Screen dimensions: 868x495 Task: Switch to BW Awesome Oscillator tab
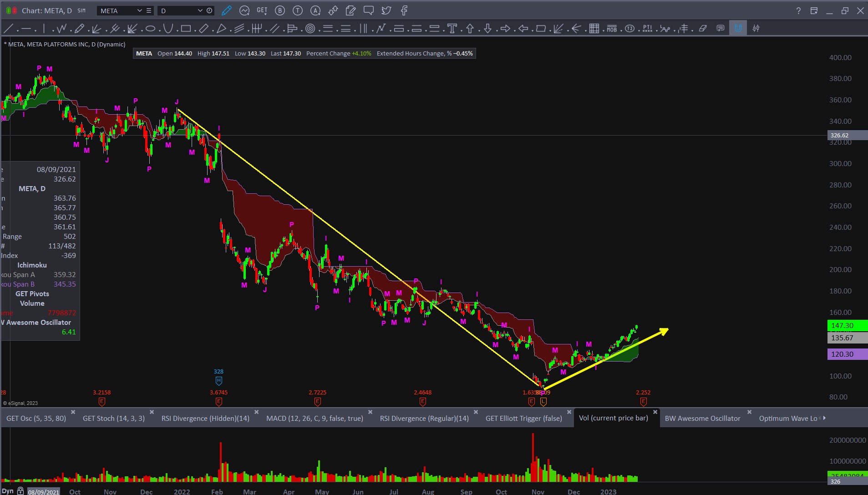pyautogui.click(x=702, y=418)
